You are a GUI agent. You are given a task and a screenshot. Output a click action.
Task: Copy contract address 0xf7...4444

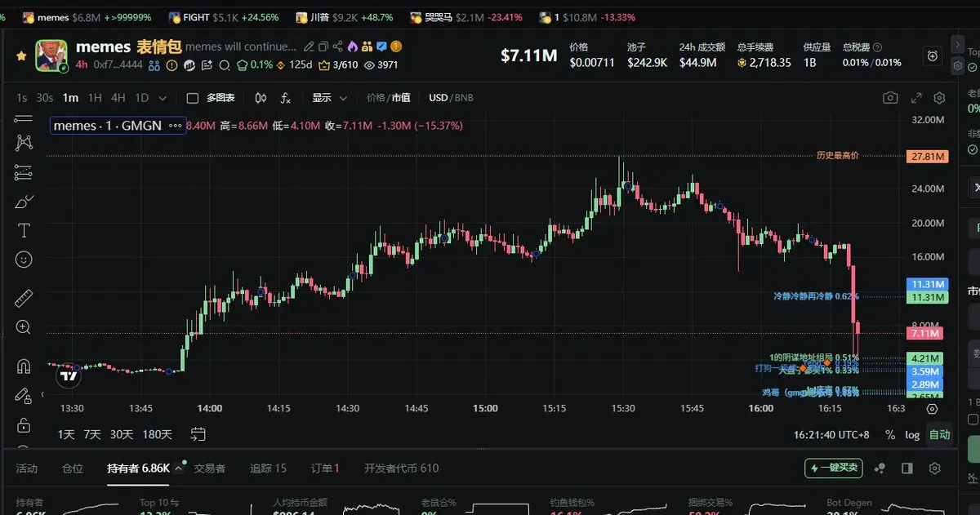(118, 64)
